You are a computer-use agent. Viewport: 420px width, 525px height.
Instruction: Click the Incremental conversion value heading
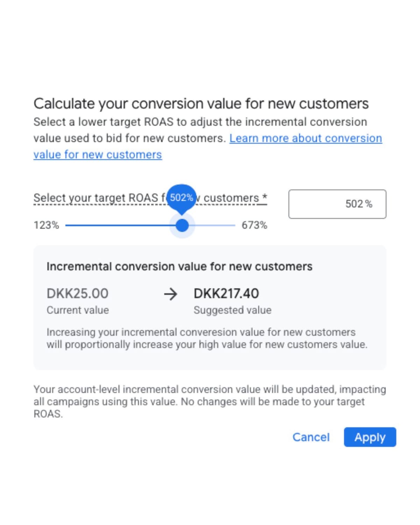[x=180, y=266]
